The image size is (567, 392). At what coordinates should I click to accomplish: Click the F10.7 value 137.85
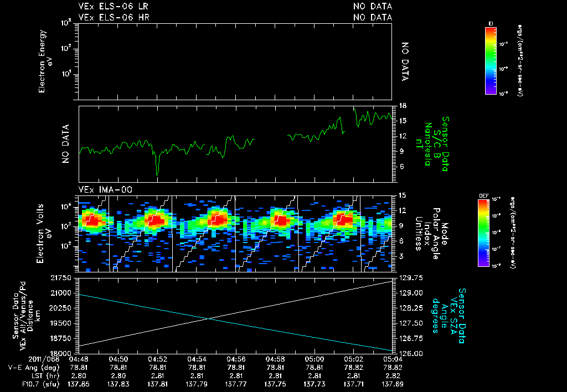click(x=79, y=384)
